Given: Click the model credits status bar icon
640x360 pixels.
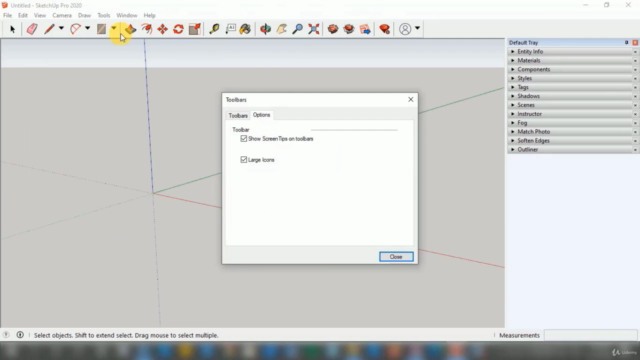Looking at the screenshot, I should tap(20, 335).
